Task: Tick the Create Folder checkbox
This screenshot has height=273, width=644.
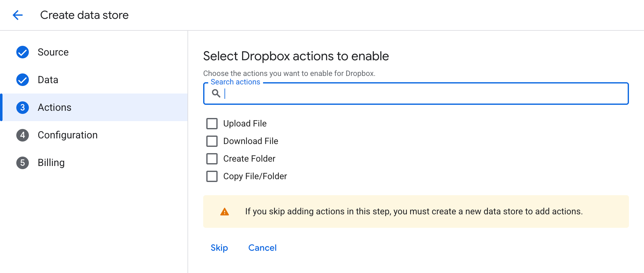Action: 212,159
